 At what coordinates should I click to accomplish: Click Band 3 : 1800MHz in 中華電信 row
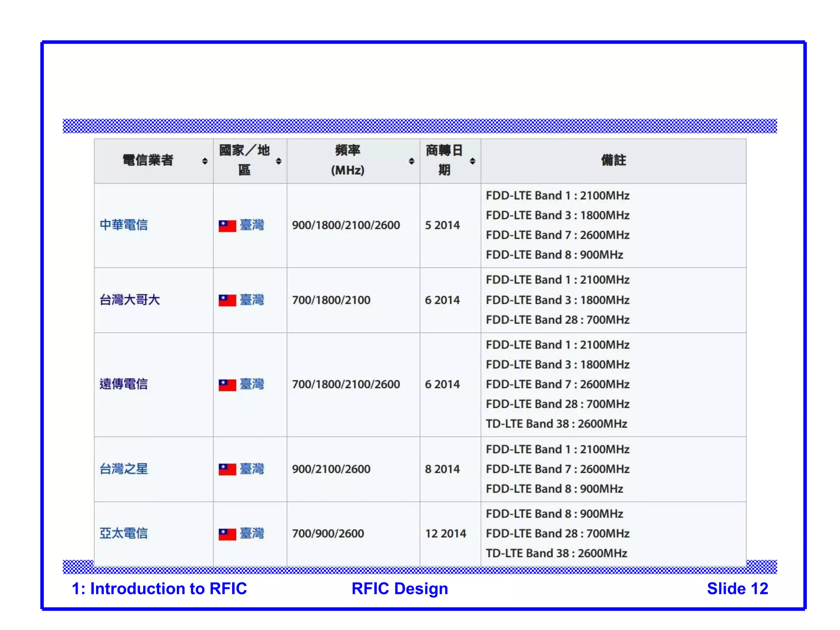[x=557, y=215]
